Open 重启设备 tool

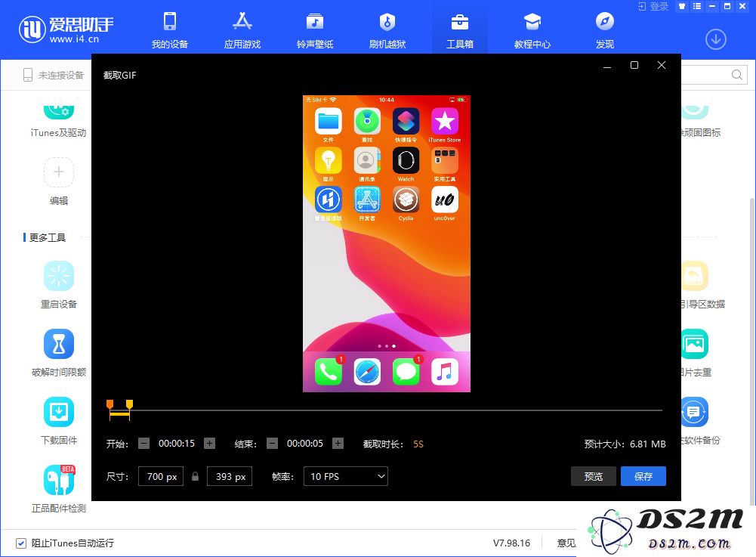(x=59, y=285)
